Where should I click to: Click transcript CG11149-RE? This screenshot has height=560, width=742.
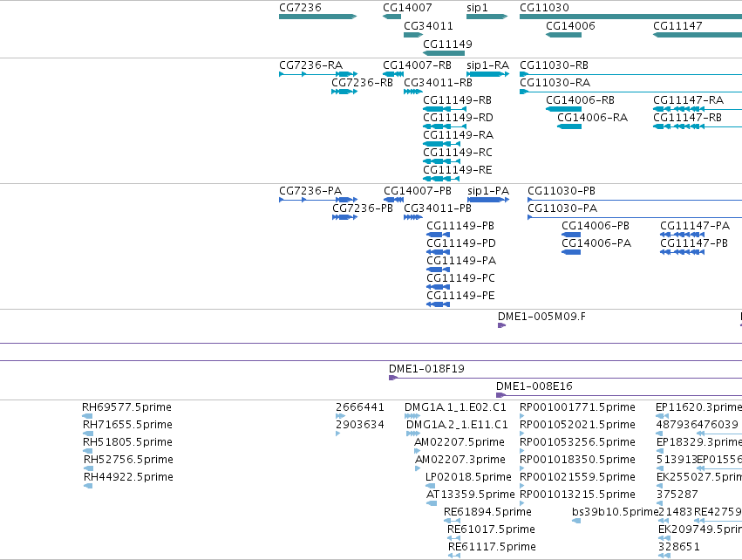point(440,179)
